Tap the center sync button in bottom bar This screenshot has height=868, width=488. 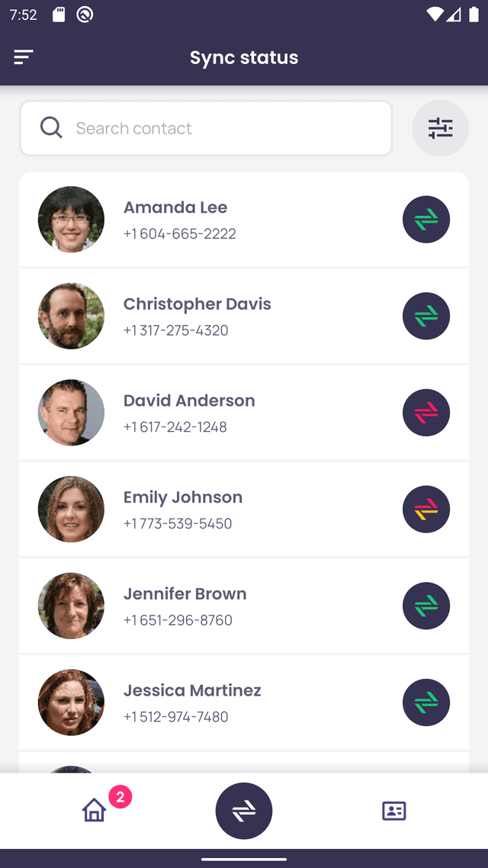click(244, 811)
